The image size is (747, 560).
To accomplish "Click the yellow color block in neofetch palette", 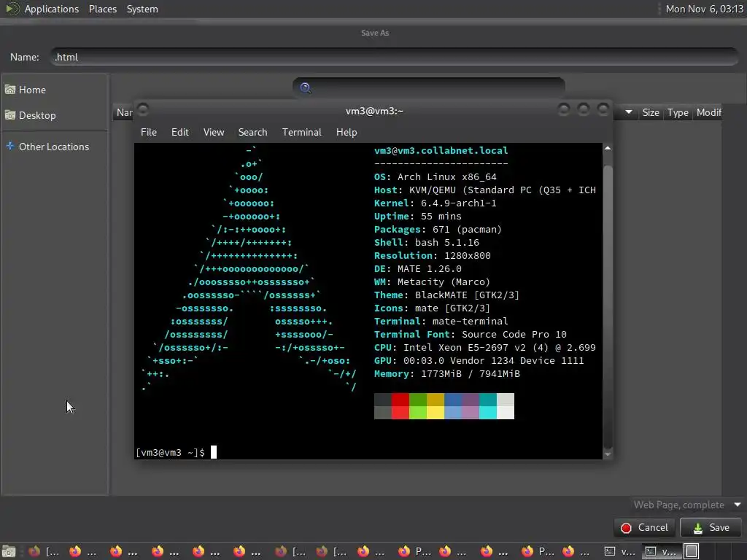I will tap(436, 405).
